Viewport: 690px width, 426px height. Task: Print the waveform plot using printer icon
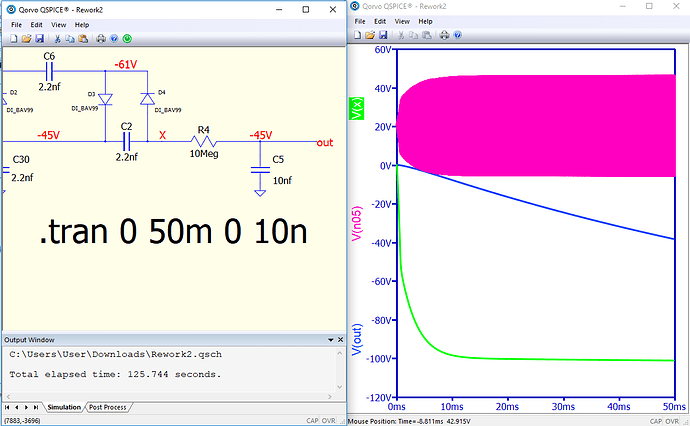coord(444,35)
